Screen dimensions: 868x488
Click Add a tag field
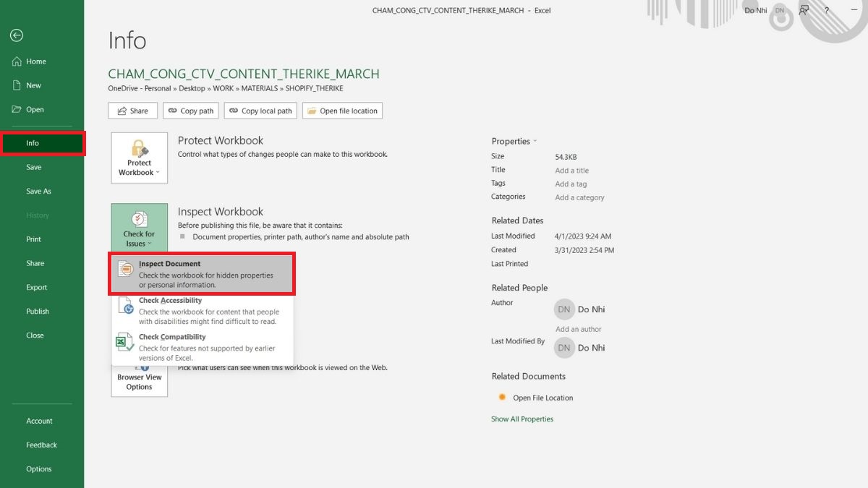coord(571,184)
